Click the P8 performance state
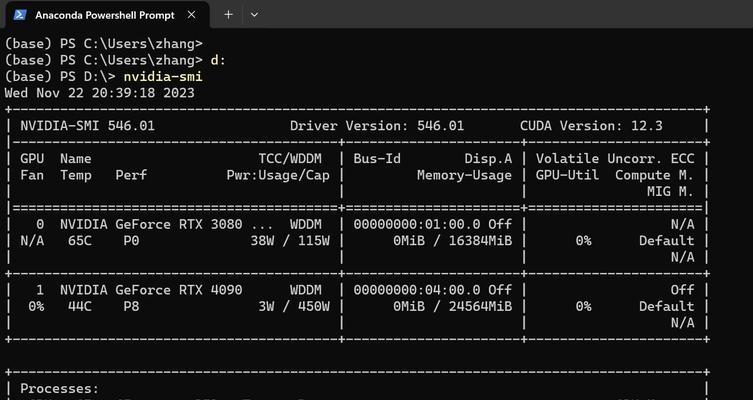 [131, 306]
